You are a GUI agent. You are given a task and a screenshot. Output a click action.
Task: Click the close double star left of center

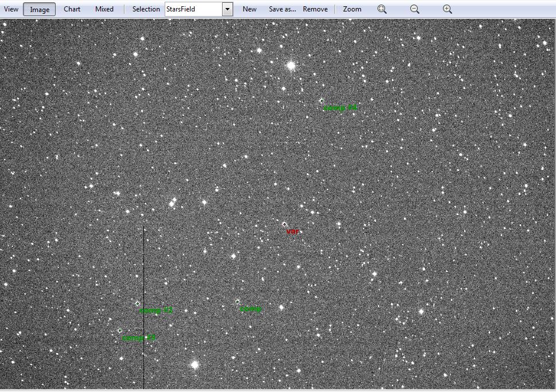(x=172, y=203)
